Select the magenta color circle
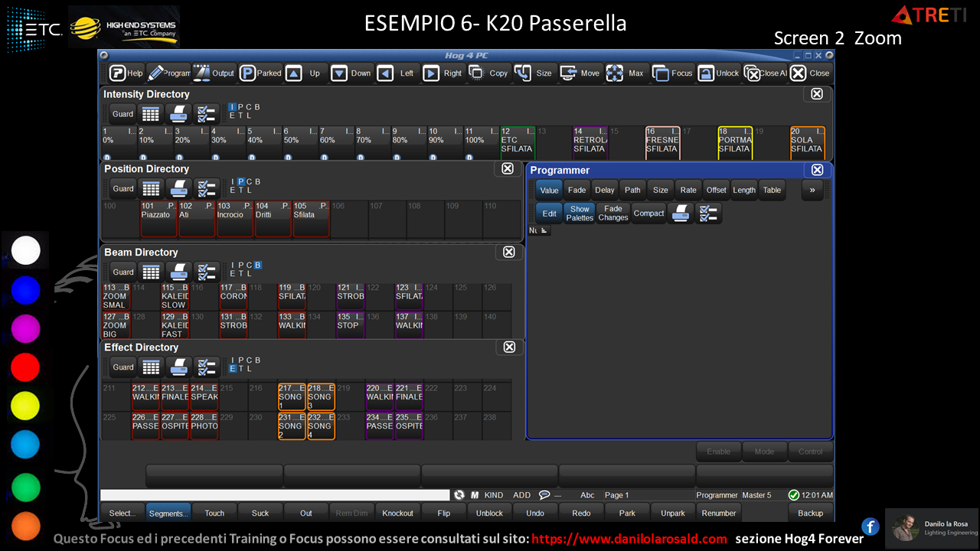The height and width of the screenshot is (551, 980). pos(25,328)
